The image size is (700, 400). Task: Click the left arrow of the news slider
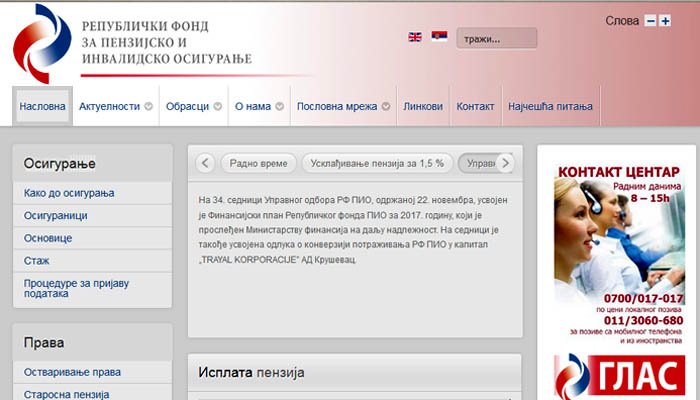click(x=204, y=163)
